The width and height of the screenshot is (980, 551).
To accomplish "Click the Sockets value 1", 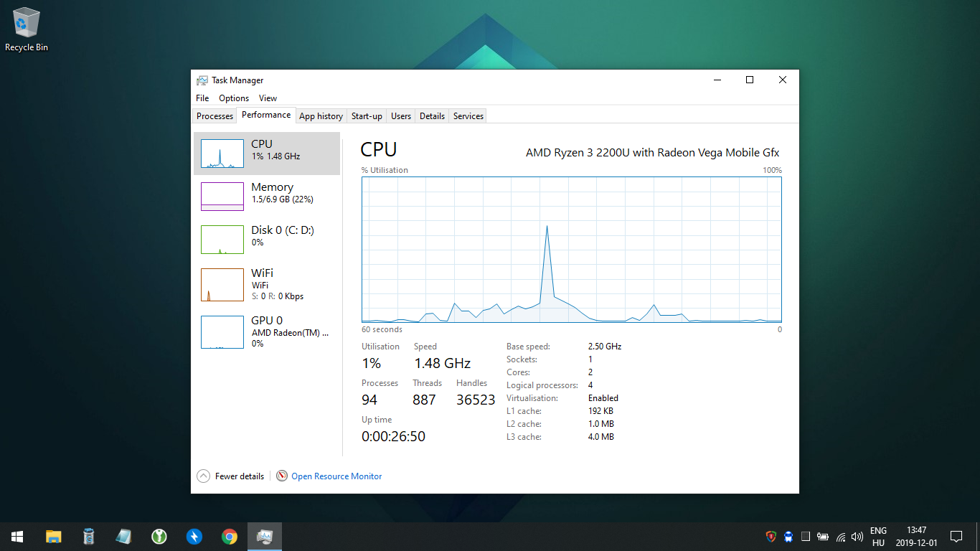I will pyautogui.click(x=590, y=359).
